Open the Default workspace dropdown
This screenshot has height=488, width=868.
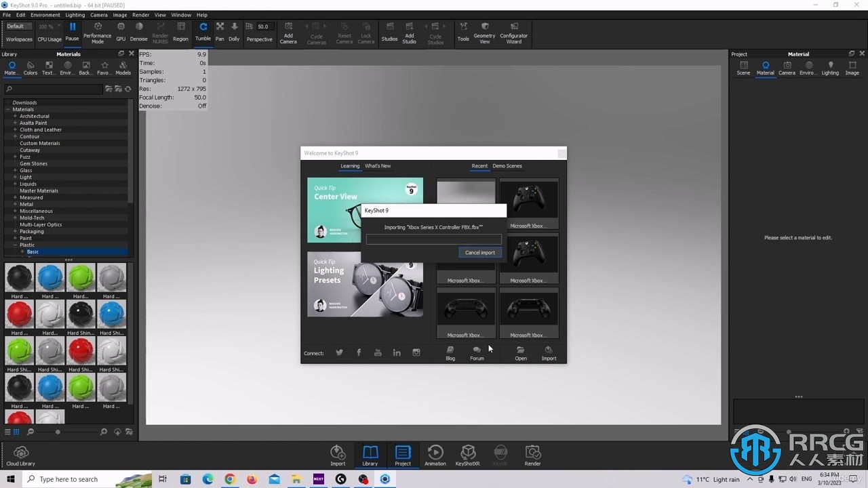click(18, 26)
